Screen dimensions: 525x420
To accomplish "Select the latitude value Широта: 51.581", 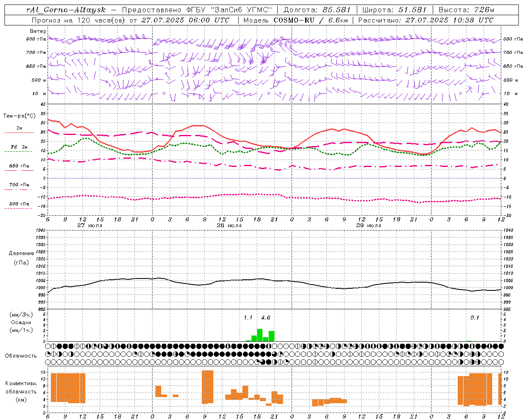I will click(395, 10).
